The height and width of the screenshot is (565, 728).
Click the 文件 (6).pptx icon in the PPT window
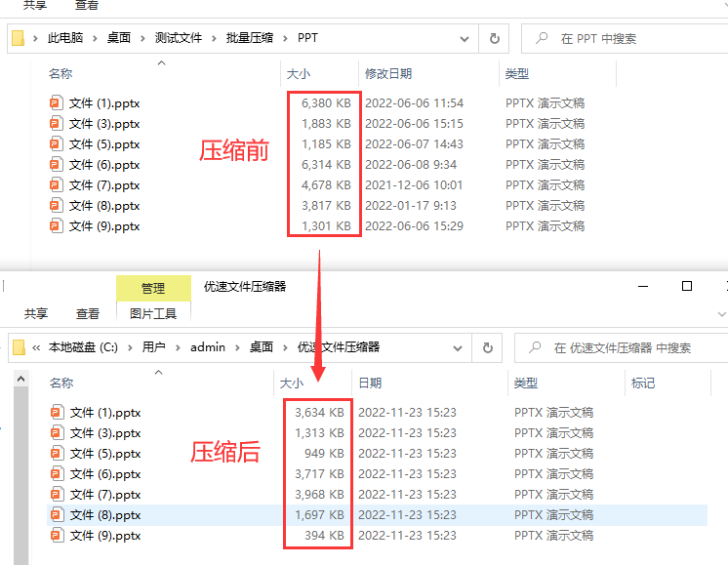pyautogui.click(x=57, y=164)
